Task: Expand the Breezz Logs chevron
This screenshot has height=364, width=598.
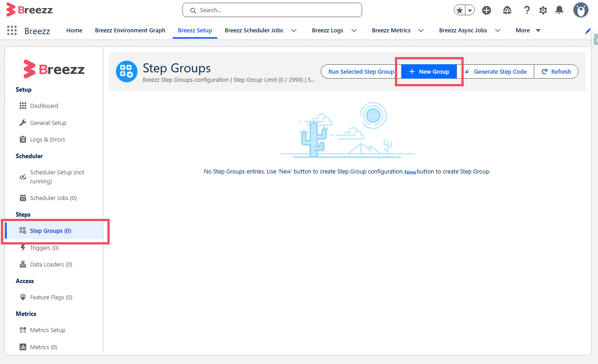Action: [x=354, y=31]
